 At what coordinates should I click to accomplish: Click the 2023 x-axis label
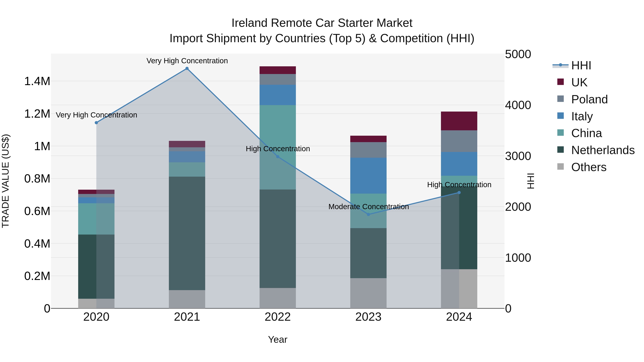(x=368, y=317)
